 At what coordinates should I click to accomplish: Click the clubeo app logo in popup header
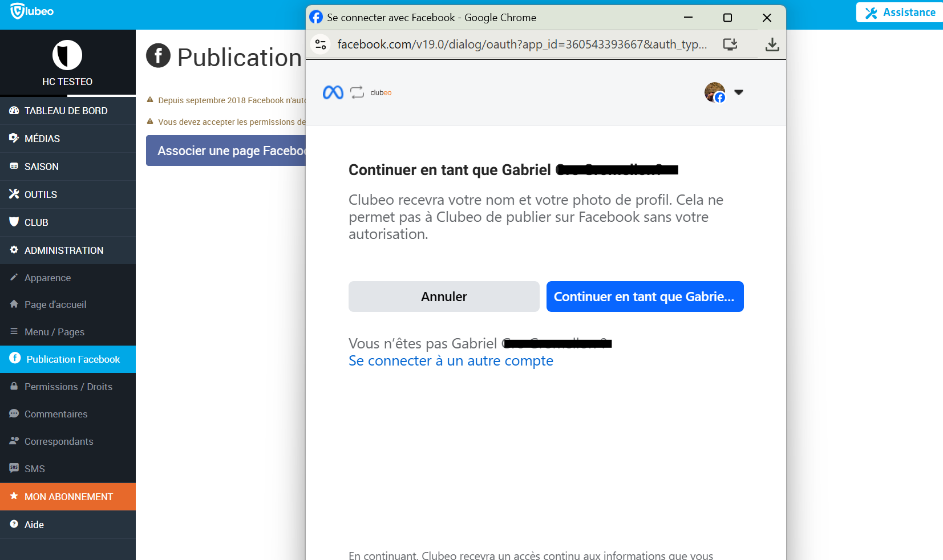381,92
